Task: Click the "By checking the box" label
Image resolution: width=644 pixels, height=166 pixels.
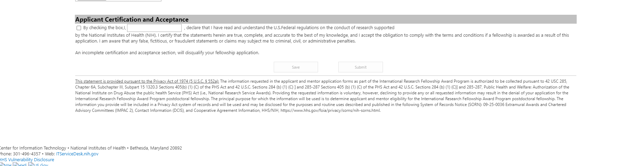Action: [x=104, y=28]
